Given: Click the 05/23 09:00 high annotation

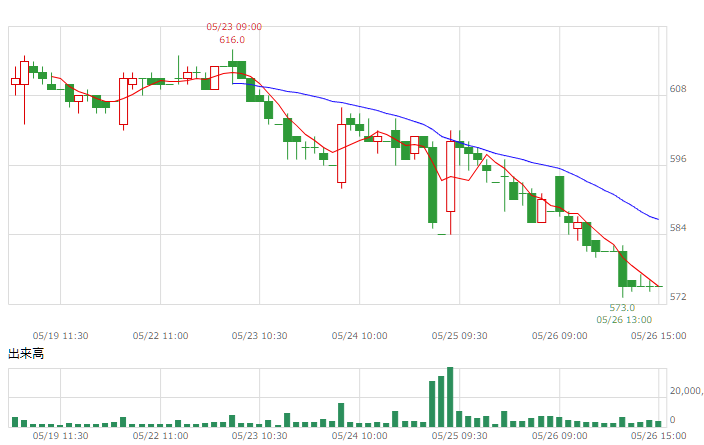Looking at the screenshot, I should click(234, 27).
